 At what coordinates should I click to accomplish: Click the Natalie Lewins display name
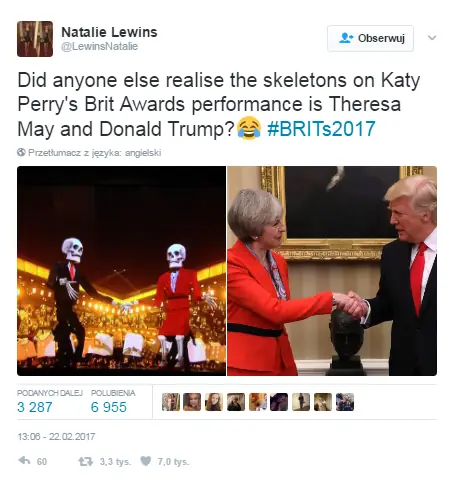pos(109,32)
